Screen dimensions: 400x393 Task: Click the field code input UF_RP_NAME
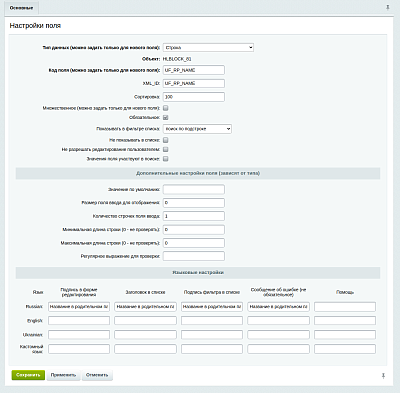(x=194, y=70)
